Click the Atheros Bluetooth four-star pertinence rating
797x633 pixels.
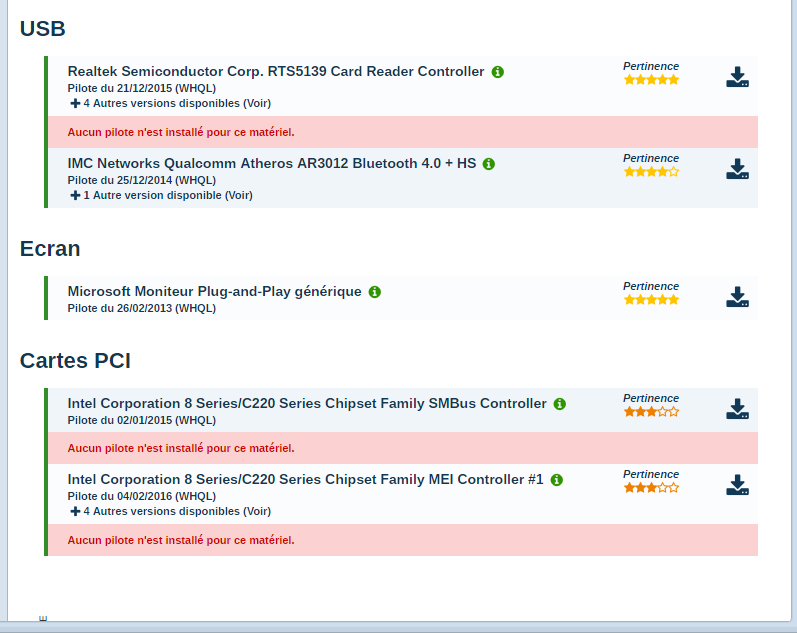click(x=651, y=172)
